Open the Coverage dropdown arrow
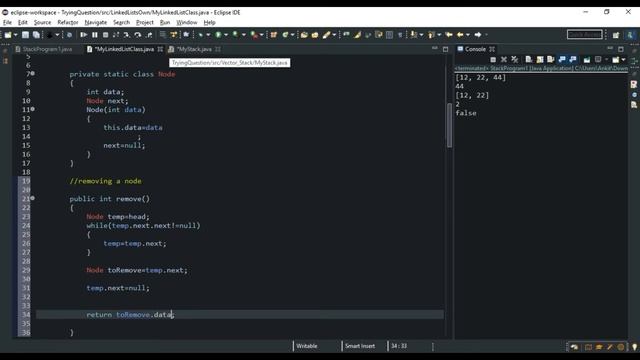640x360 pixels. (244, 35)
